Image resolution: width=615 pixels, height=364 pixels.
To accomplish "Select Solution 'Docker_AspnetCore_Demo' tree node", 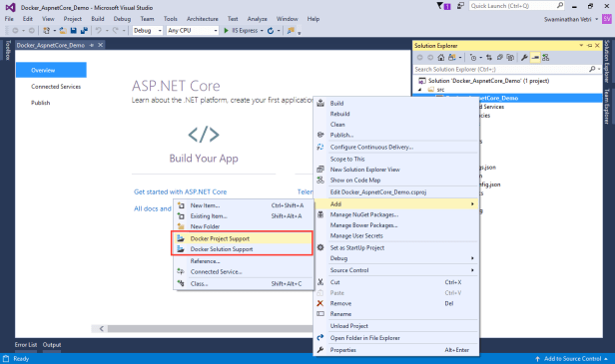I will point(488,81).
